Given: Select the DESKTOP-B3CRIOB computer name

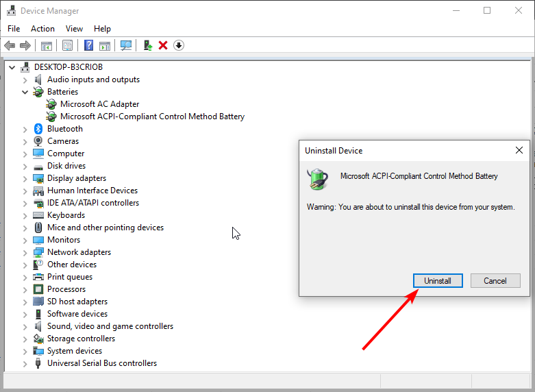Looking at the screenshot, I should [x=69, y=67].
